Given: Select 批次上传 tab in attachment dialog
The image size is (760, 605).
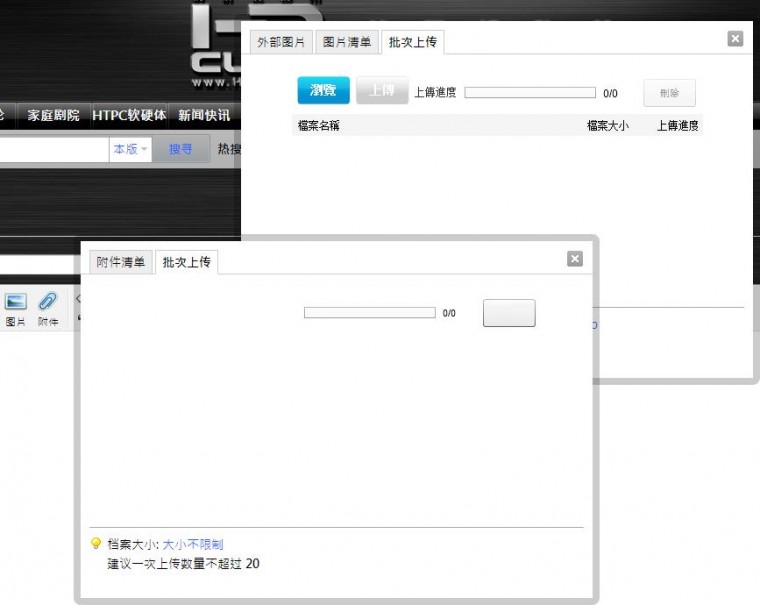Looking at the screenshot, I should click(187, 262).
